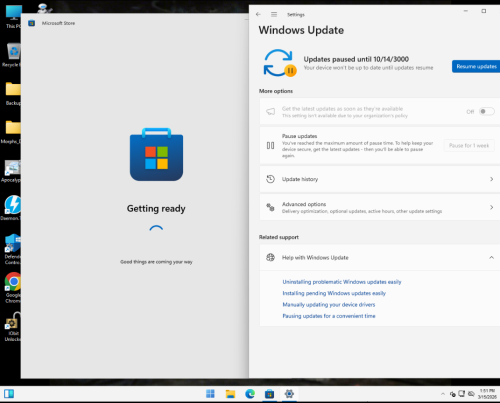Click the Microsoft Store taskbar icon

click(269, 394)
